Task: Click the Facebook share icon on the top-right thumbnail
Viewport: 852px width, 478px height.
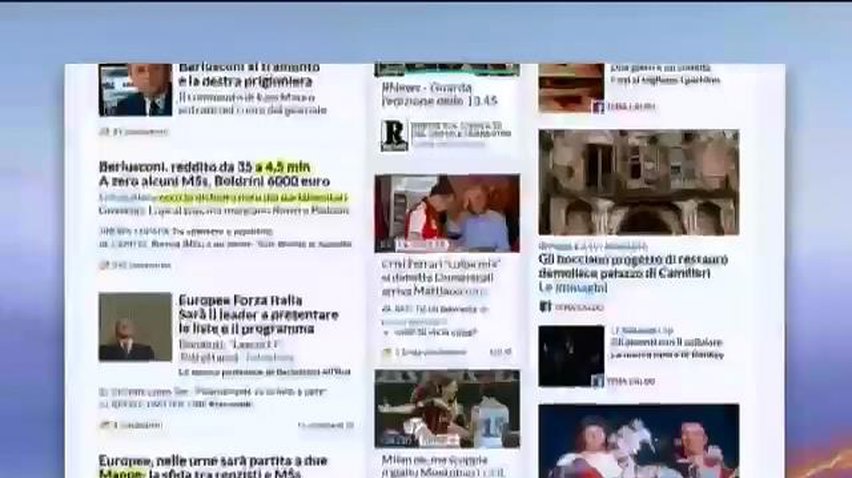Action: (598, 107)
